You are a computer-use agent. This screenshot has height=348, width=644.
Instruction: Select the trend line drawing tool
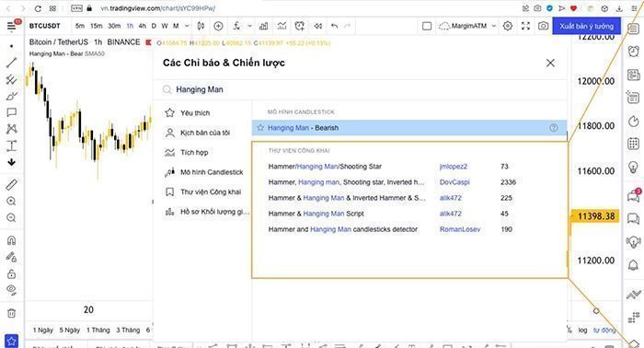11,62
